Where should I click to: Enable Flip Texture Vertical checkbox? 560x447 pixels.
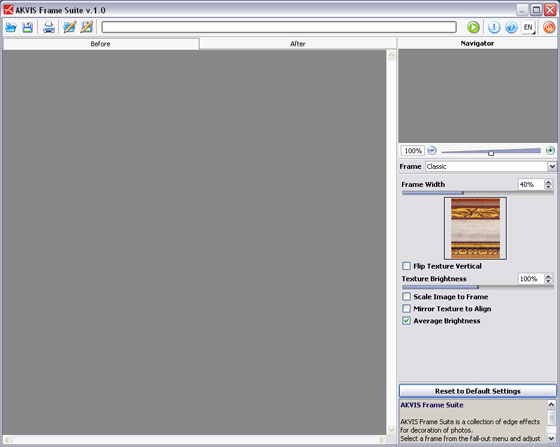[x=406, y=266]
